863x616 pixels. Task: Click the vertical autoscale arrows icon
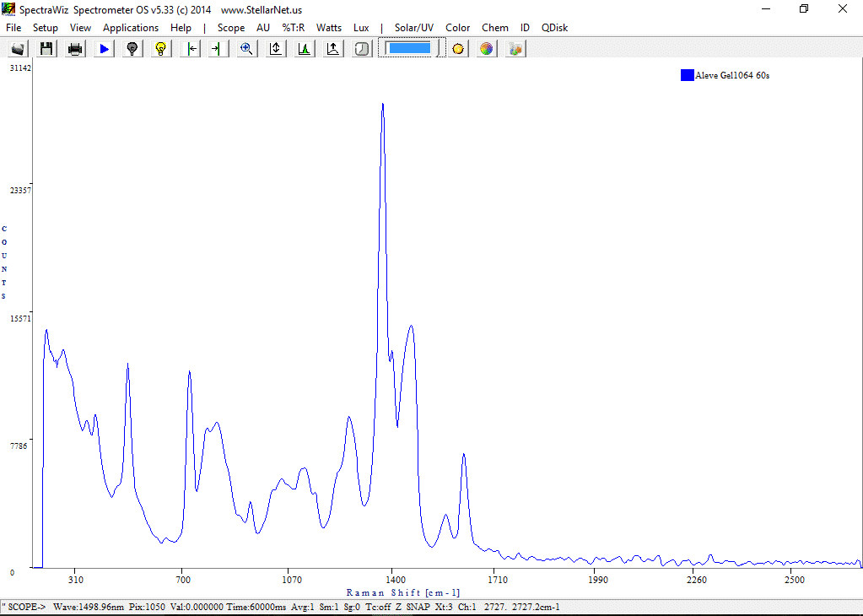pyautogui.click(x=276, y=48)
